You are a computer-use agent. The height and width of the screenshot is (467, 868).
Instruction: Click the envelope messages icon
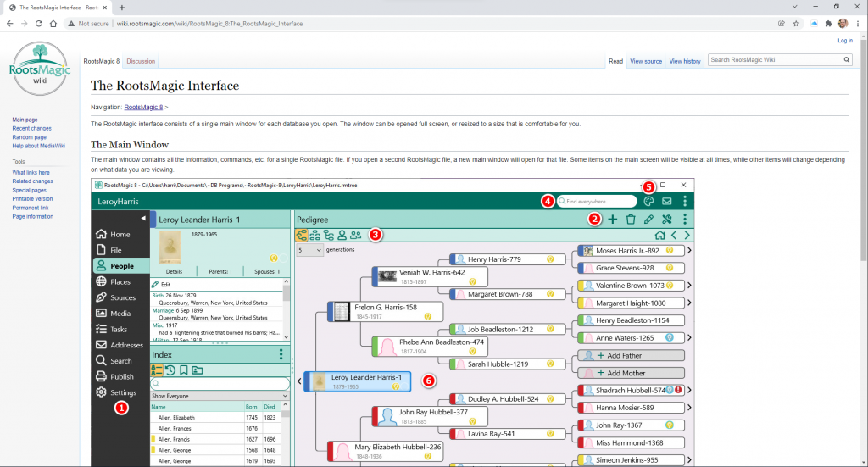point(667,202)
